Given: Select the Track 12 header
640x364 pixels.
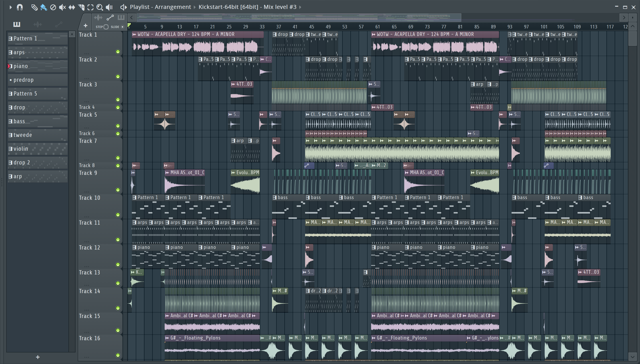Looking at the screenshot, I should pyautogui.click(x=100, y=256).
